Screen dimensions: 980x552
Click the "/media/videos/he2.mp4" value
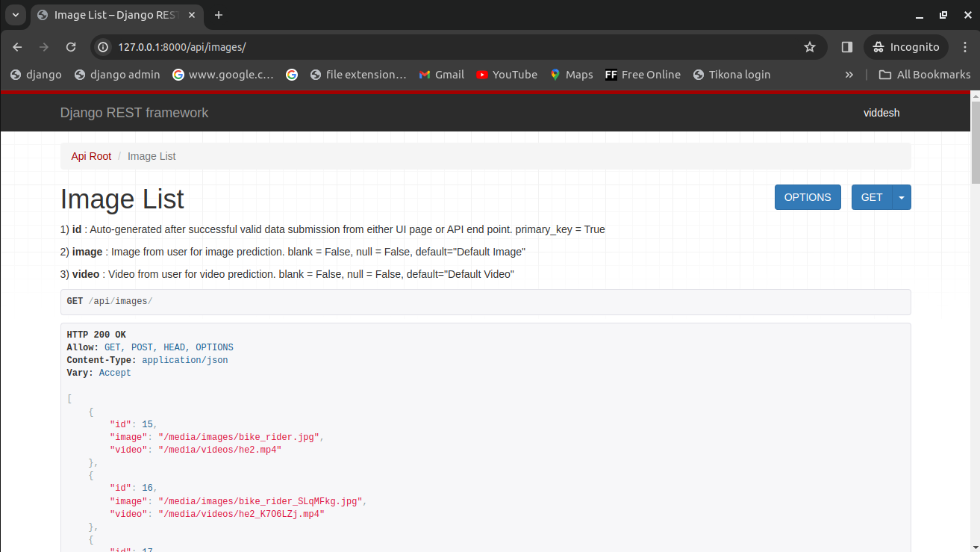tap(219, 450)
